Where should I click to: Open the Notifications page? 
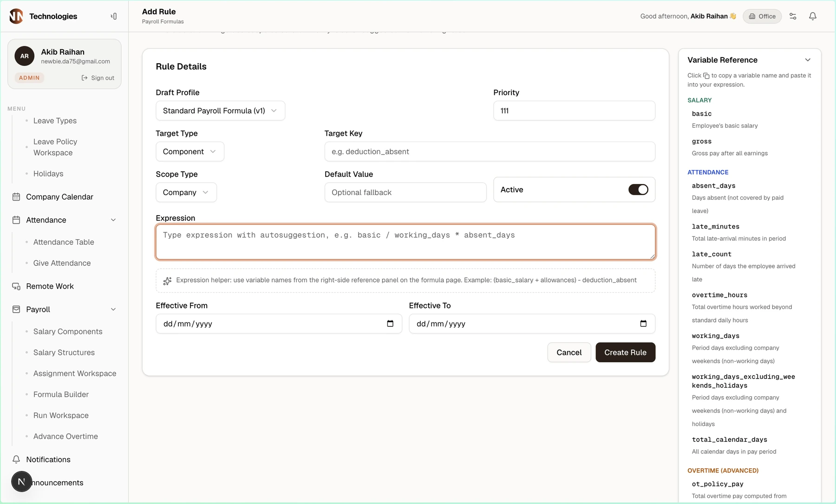pos(48,459)
